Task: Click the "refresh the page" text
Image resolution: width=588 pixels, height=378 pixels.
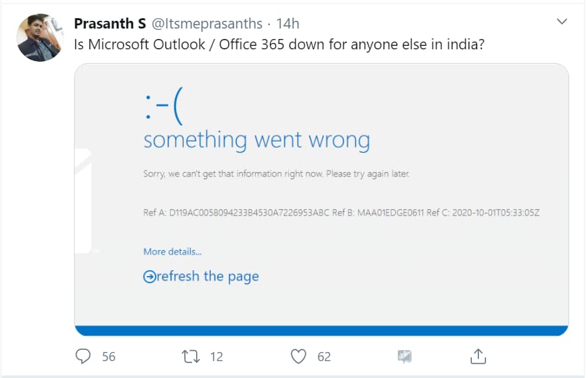Action: (208, 277)
